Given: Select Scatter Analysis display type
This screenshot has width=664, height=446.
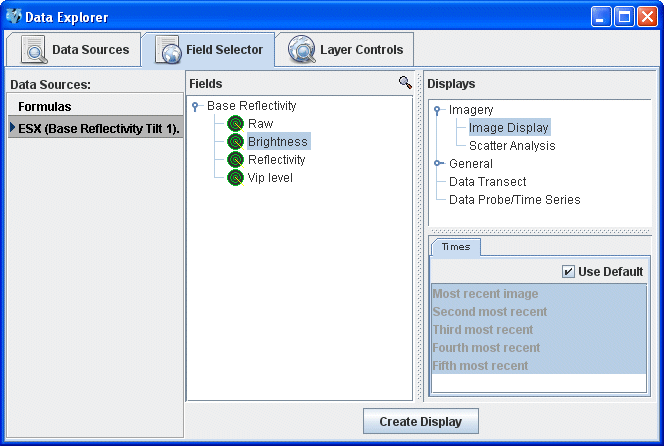Looking at the screenshot, I should point(512,146).
